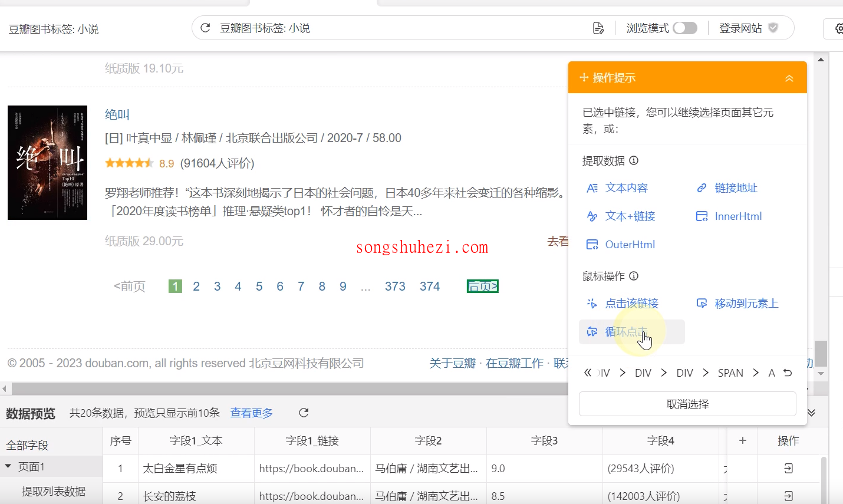The width and height of the screenshot is (843, 504).
Task: Add a new field with the plus icon
Action: [x=743, y=440]
